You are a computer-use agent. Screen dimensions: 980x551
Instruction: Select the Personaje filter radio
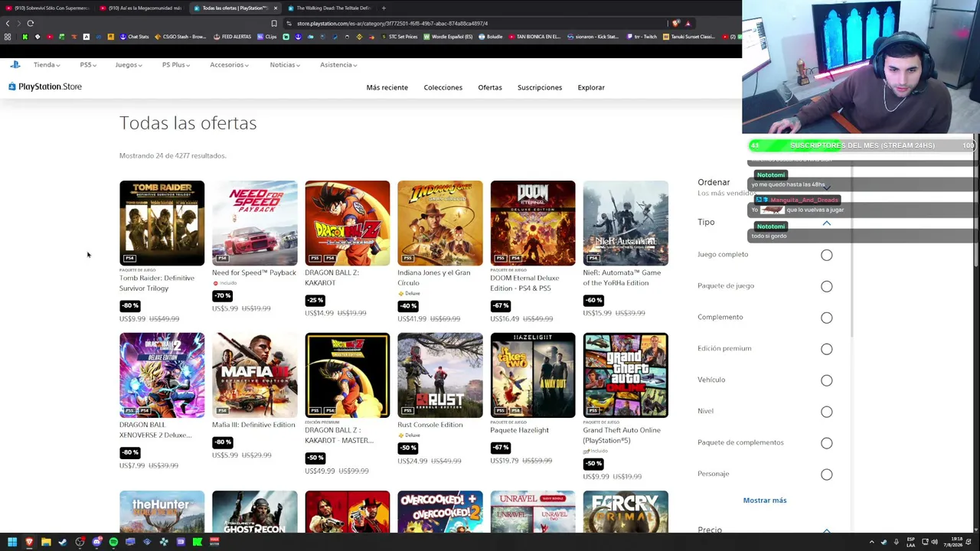tap(827, 474)
